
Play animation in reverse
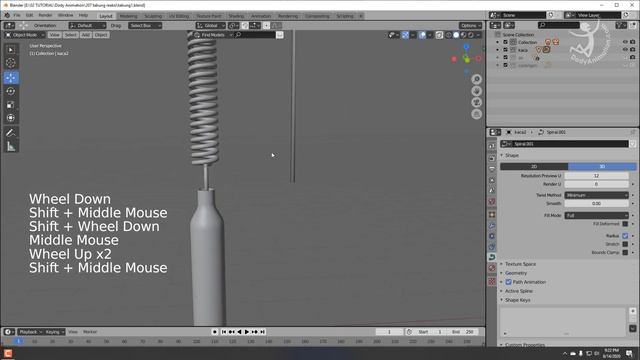tap(239, 332)
